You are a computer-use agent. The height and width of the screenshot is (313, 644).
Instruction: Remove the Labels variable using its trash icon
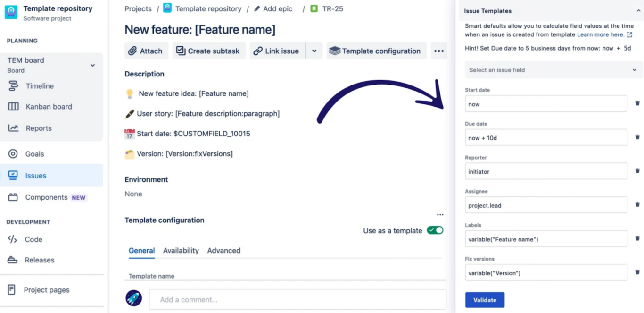point(637,239)
